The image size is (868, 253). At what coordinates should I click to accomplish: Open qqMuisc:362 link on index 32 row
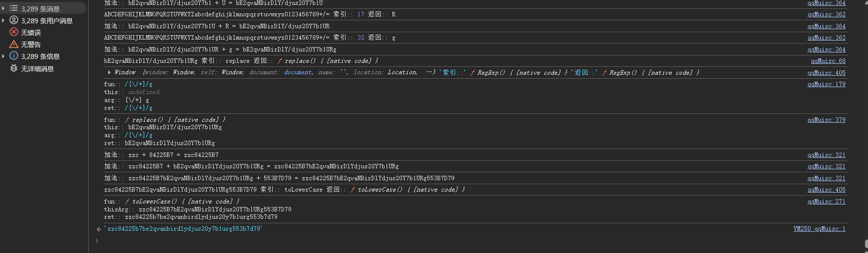[826, 38]
